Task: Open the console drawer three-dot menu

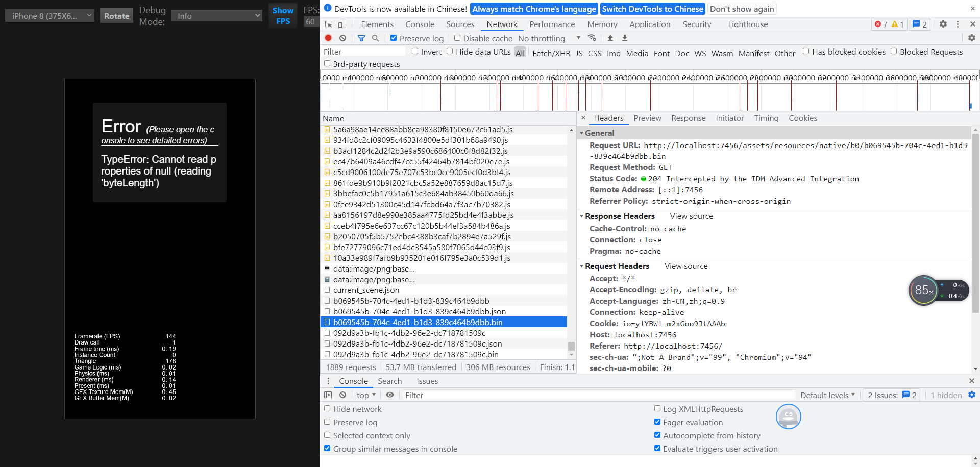Action: [328, 381]
